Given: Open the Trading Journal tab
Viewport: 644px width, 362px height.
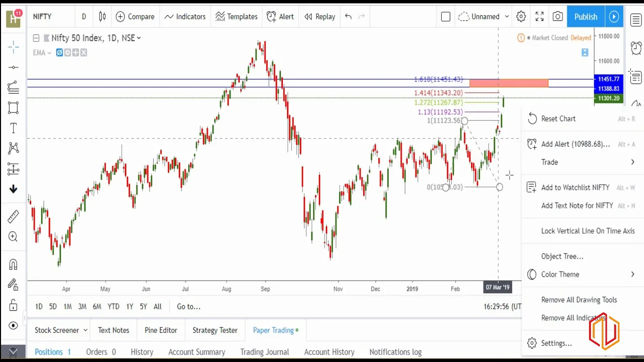Looking at the screenshot, I should (265, 352).
